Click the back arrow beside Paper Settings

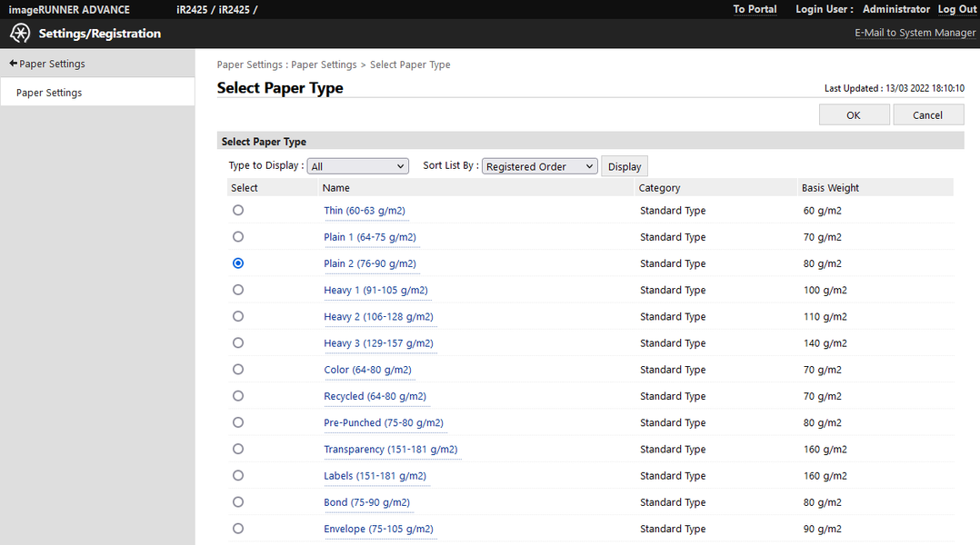click(14, 64)
